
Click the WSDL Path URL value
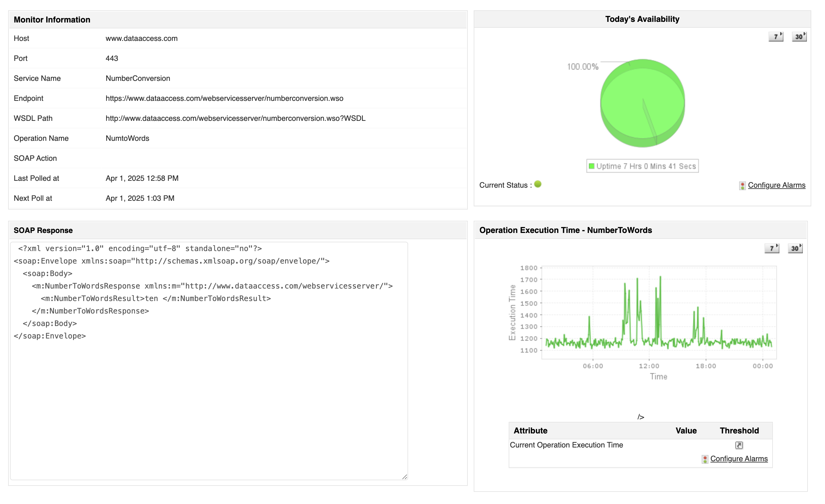coord(235,118)
